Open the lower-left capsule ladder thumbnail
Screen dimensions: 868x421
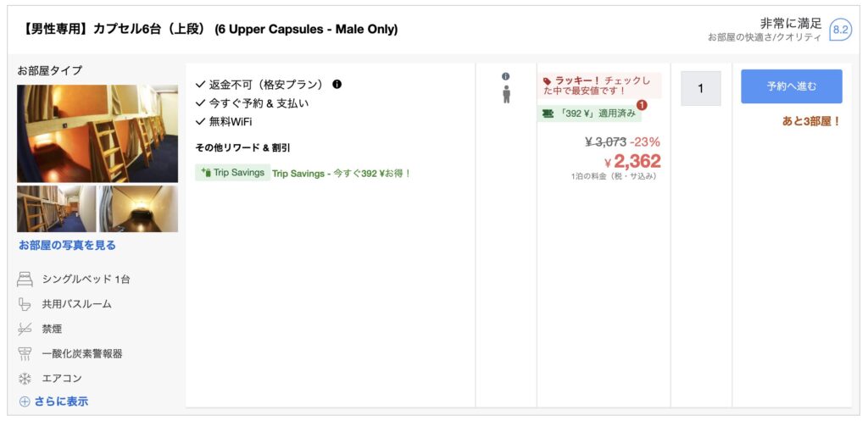pos(56,208)
